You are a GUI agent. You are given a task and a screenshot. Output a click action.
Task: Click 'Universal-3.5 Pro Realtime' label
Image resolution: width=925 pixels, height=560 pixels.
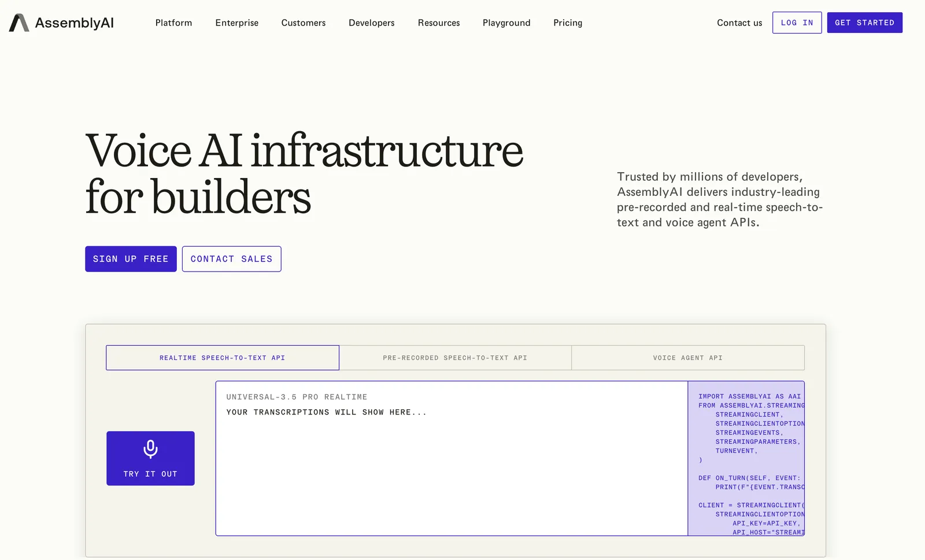coord(297,397)
